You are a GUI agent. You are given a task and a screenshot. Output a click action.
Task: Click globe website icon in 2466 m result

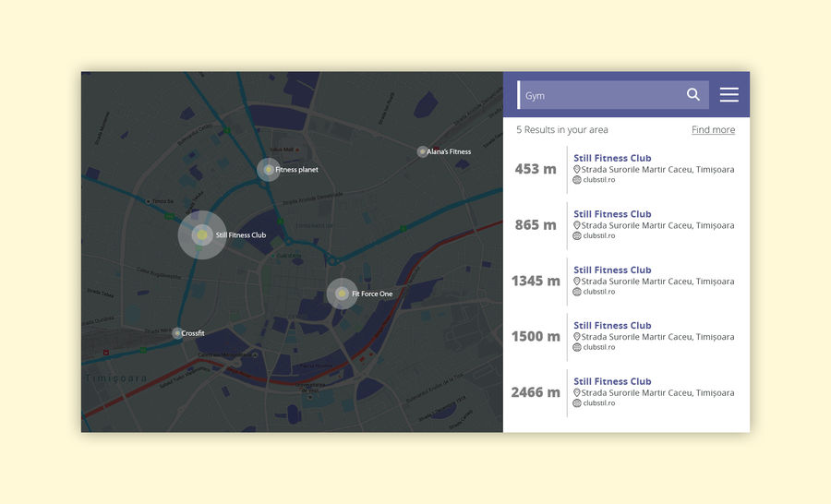(577, 403)
